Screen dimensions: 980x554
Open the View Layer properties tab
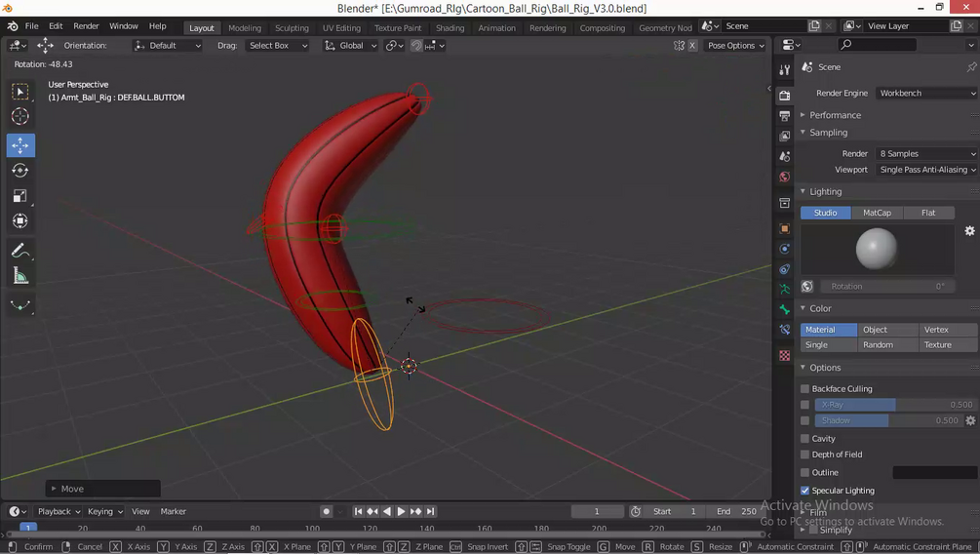(x=784, y=136)
